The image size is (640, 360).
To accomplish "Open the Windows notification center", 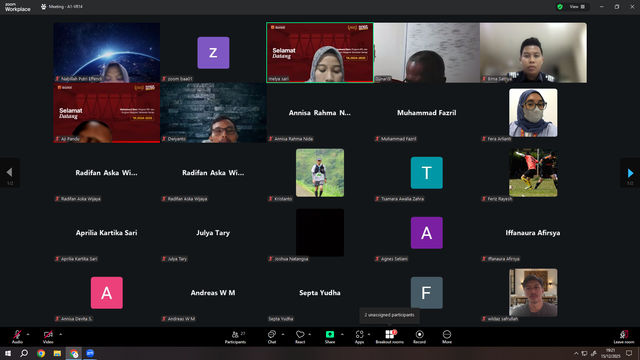I will point(629,353).
